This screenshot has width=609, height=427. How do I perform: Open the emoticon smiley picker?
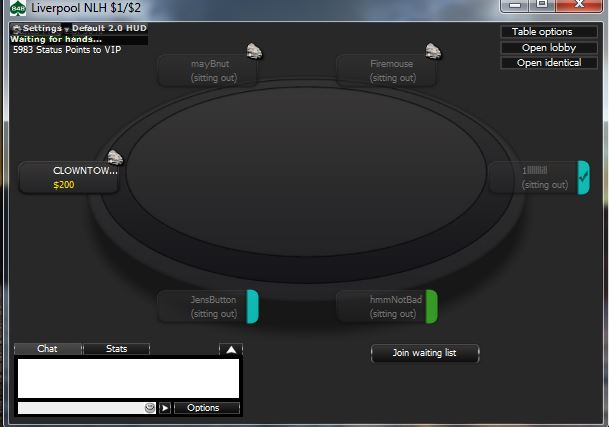click(x=150, y=408)
